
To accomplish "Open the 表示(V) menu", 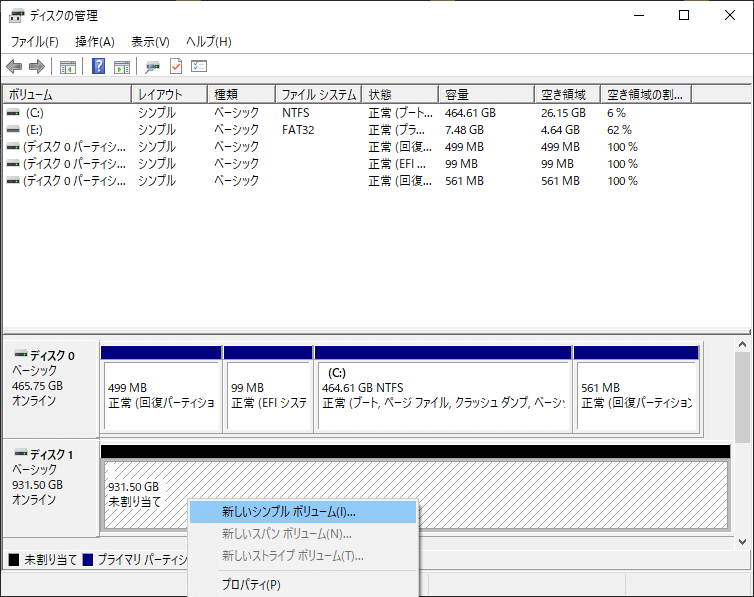I will tap(151, 42).
